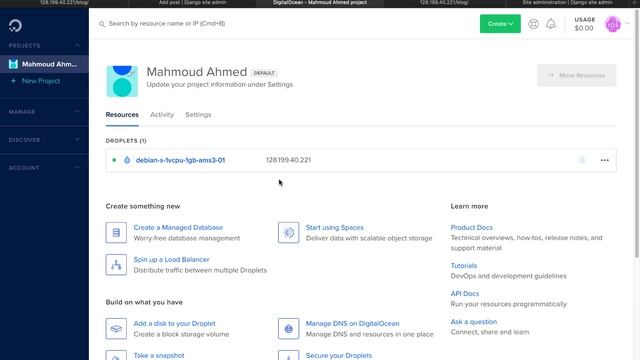Screen dimensions: 640x360
Task: Click the droplet IP 128.199.40.221
Action: click(288, 160)
